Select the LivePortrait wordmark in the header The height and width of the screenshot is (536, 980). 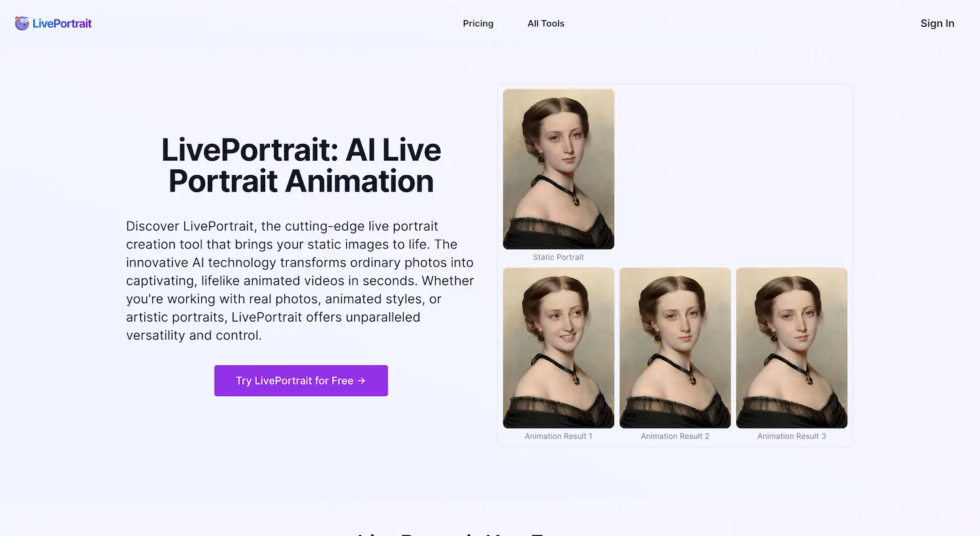click(x=63, y=23)
